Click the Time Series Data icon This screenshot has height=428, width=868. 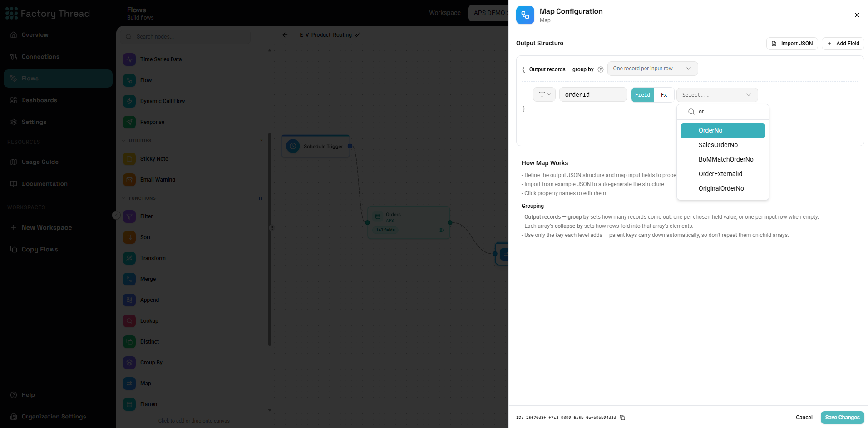coord(129,59)
